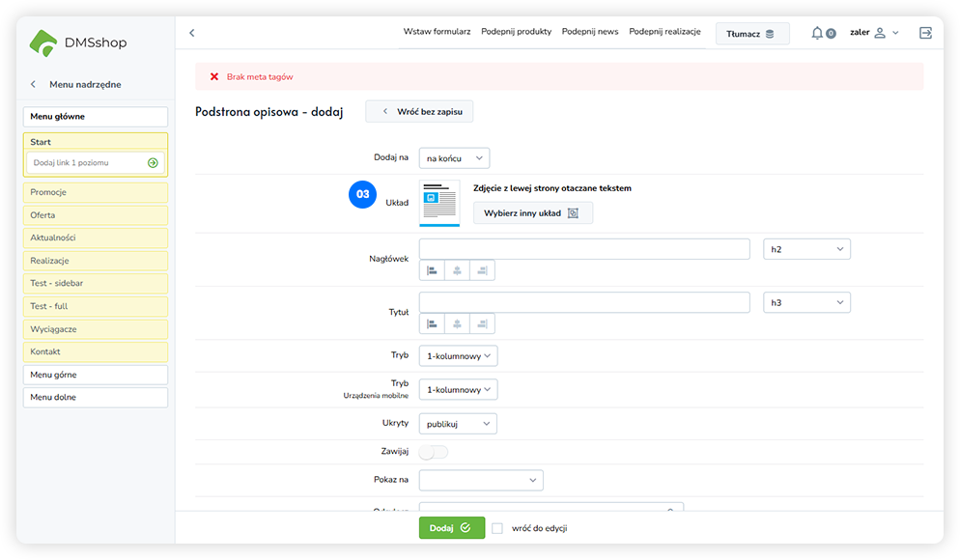Click the Nagłówek text input field
Viewport: 960px width, 560px height.
pyautogui.click(x=584, y=249)
